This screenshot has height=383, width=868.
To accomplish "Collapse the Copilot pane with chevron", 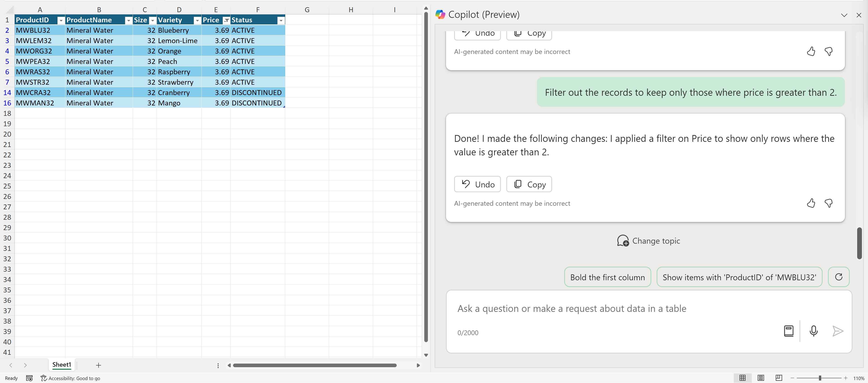I will 844,15.
